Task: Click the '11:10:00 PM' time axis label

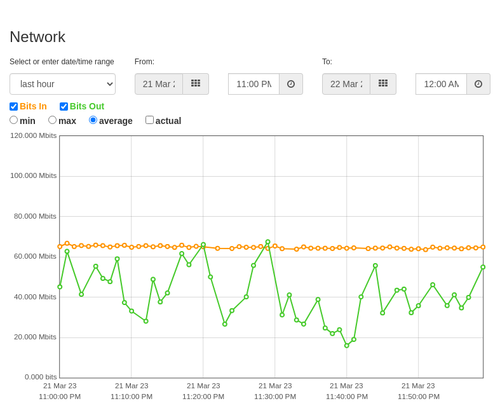Action: [132, 397]
